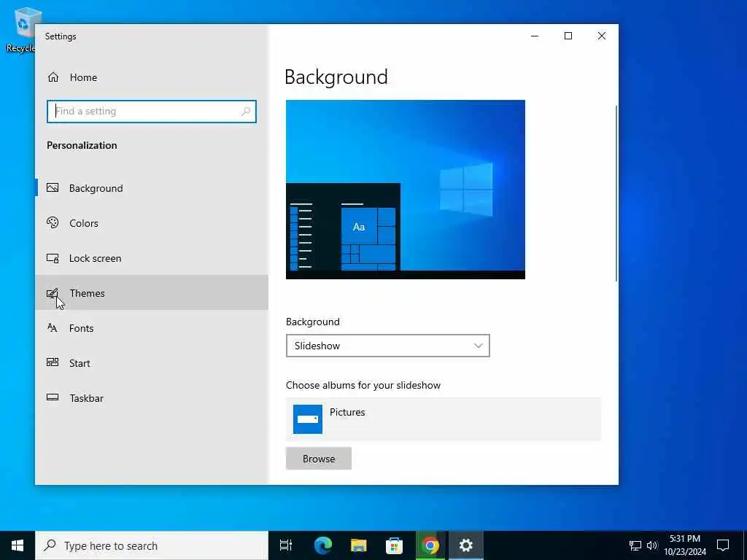Click the Start tiles icon in sidebar
Viewport: 747px width, 560px height.
pos(53,362)
